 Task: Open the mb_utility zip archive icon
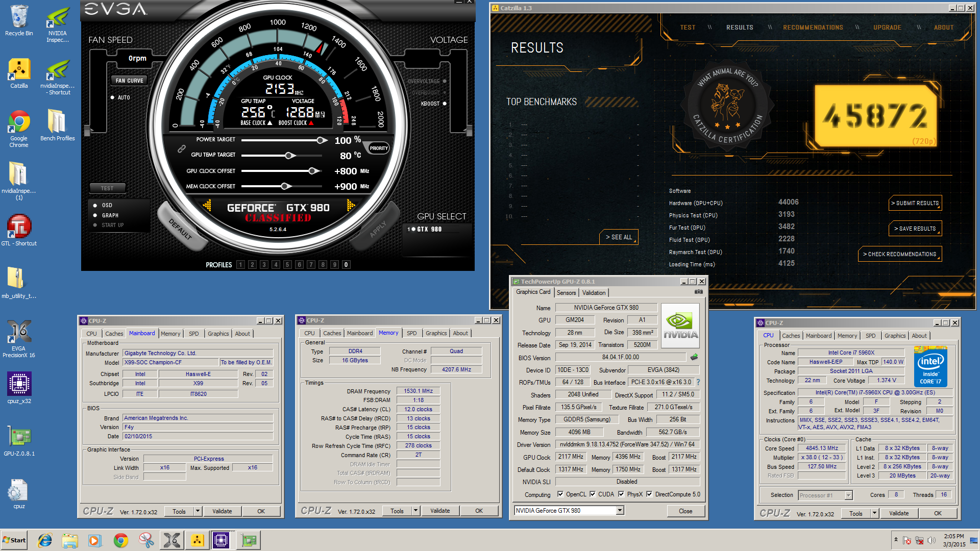click(19, 283)
